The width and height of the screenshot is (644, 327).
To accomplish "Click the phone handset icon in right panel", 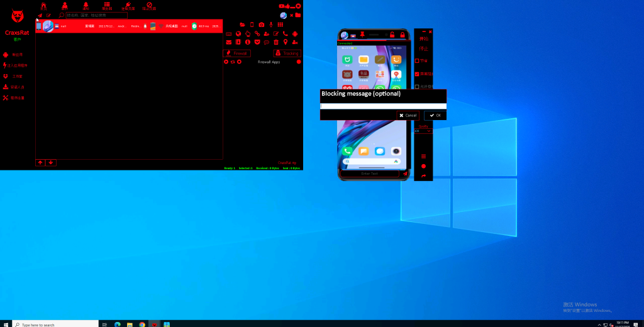I will click(x=286, y=34).
